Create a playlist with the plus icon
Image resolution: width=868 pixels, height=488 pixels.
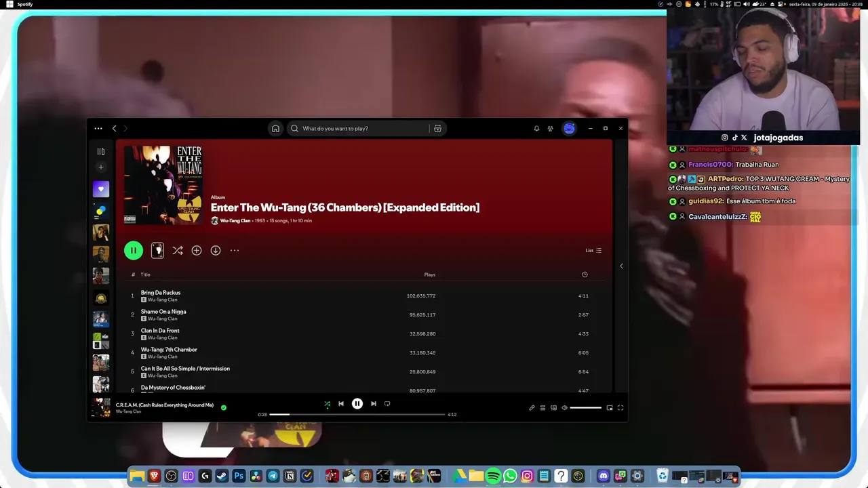click(101, 167)
